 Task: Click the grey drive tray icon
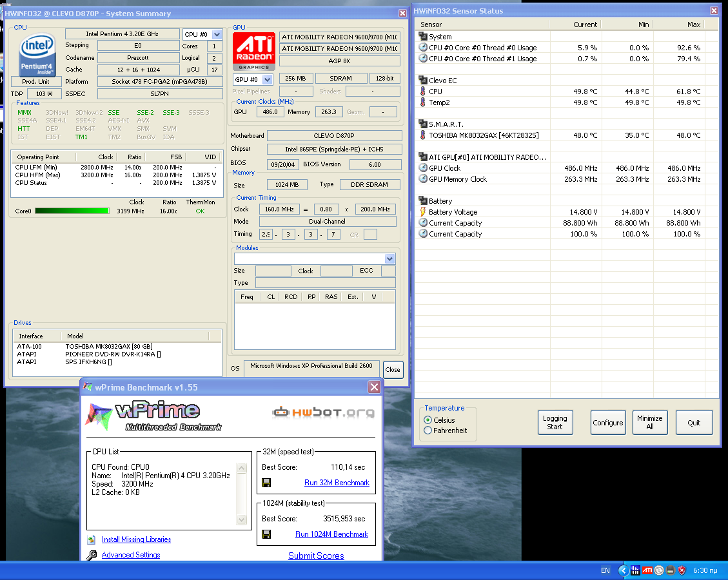[x=671, y=570]
